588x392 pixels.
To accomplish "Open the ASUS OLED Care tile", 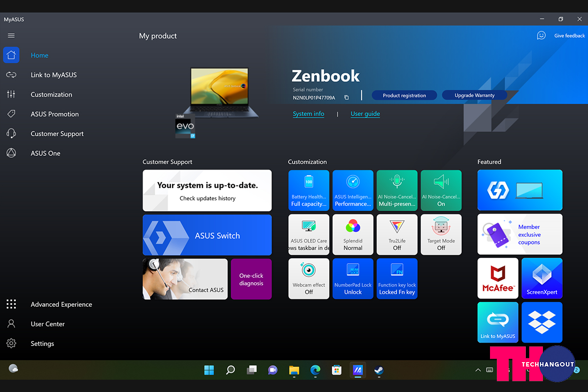I will [309, 235].
